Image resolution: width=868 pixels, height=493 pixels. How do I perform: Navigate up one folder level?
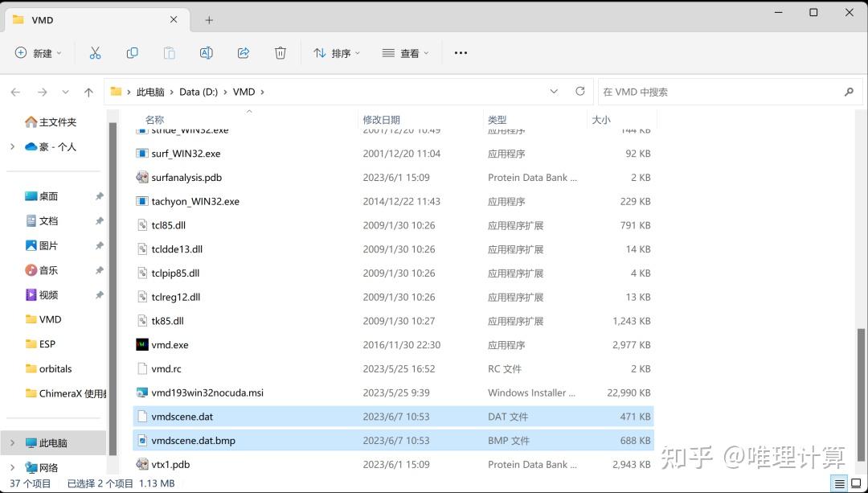[x=88, y=91]
